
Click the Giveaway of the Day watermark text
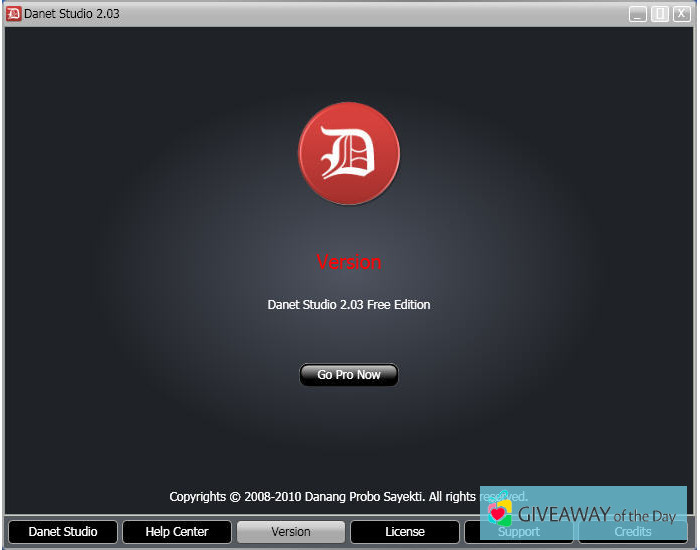point(596,515)
